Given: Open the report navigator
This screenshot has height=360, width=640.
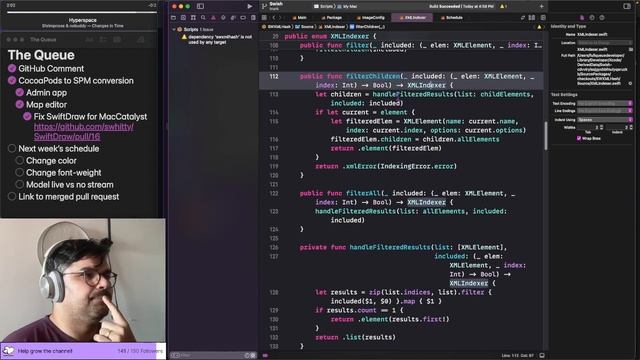Looking at the screenshot, I should [253, 18].
